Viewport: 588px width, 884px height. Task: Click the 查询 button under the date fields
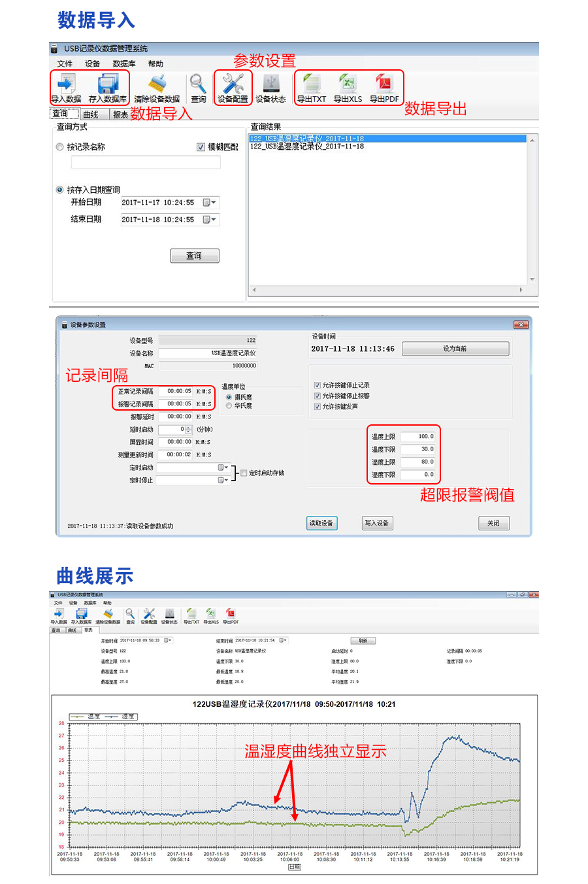[x=195, y=256]
